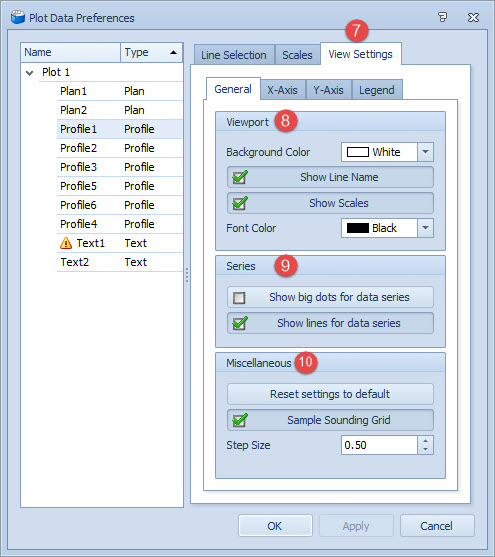495x557 pixels.
Task: Select the Profile6 row
Action: click(x=119, y=205)
